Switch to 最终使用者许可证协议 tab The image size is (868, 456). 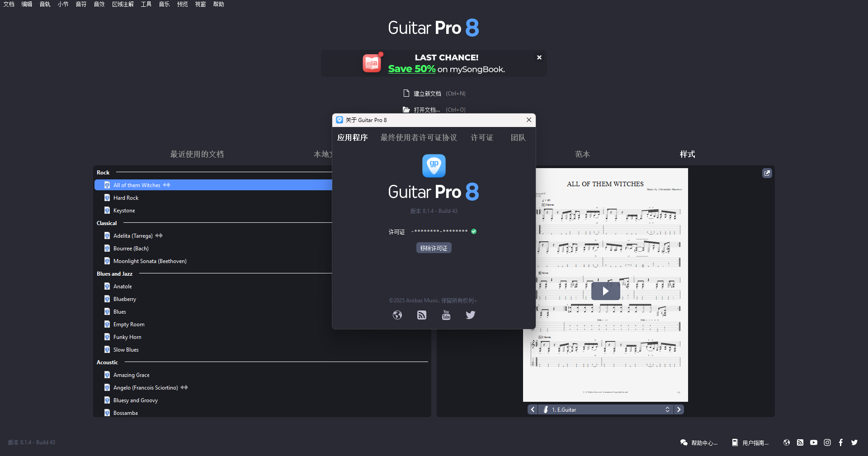pos(419,137)
